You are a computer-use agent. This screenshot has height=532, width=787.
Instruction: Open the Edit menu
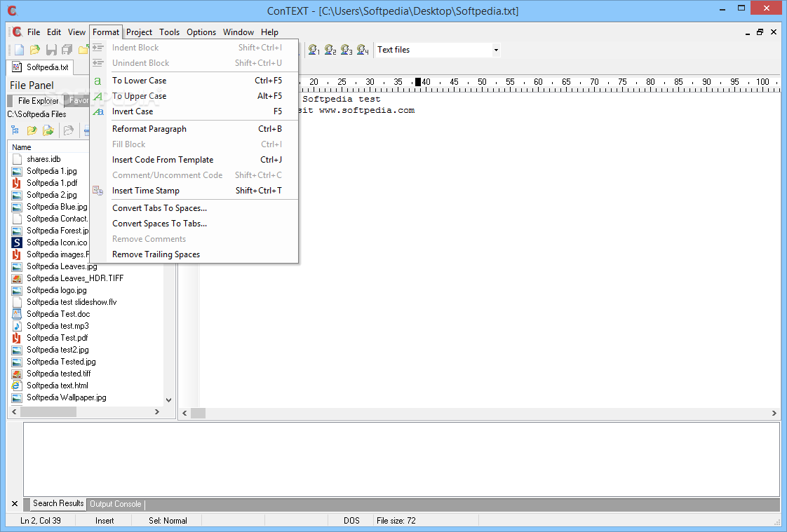[x=54, y=32]
